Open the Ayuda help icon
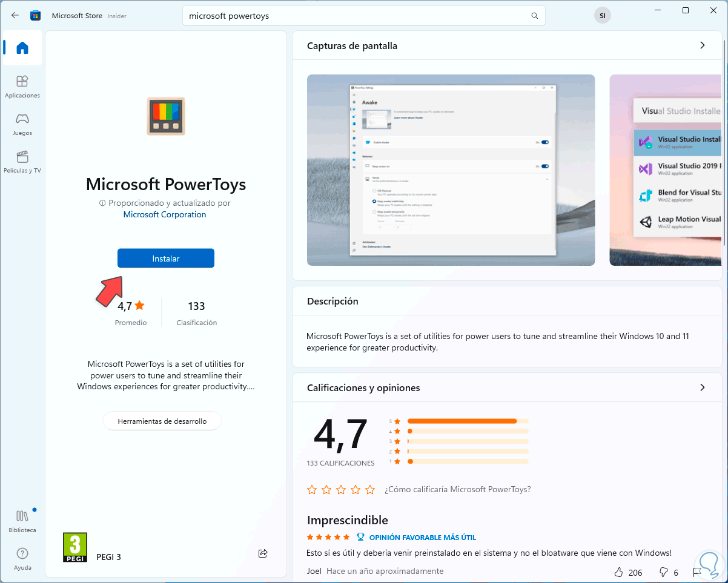This screenshot has height=583, width=728. coord(22,558)
